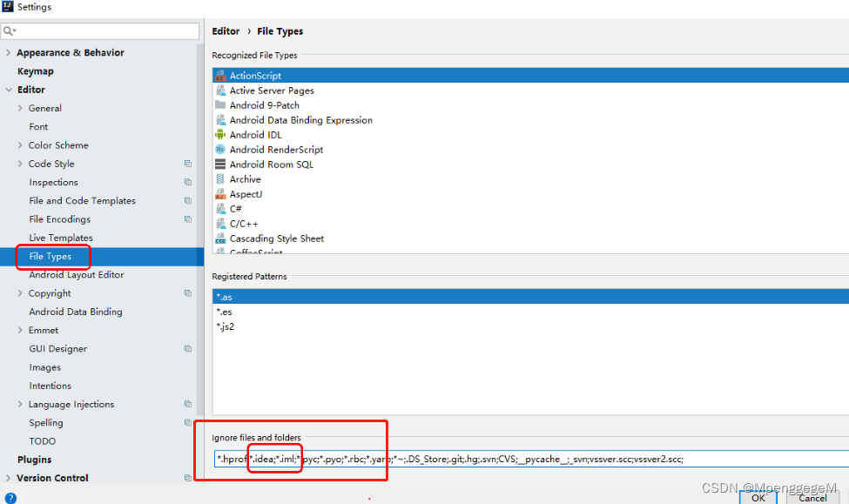Click the IntelliJ Settings window icon
The width and height of the screenshot is (849, 504).
point(8,6)
